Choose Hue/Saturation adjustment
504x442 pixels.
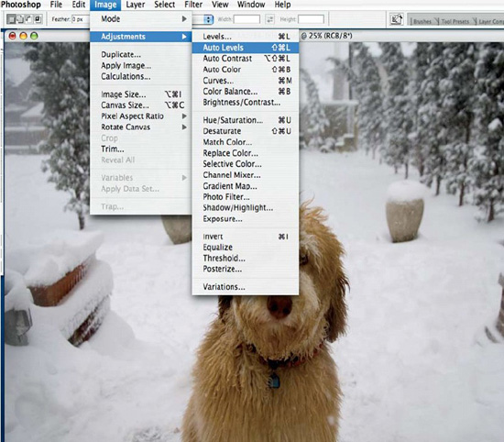click(x=246, y=120)
